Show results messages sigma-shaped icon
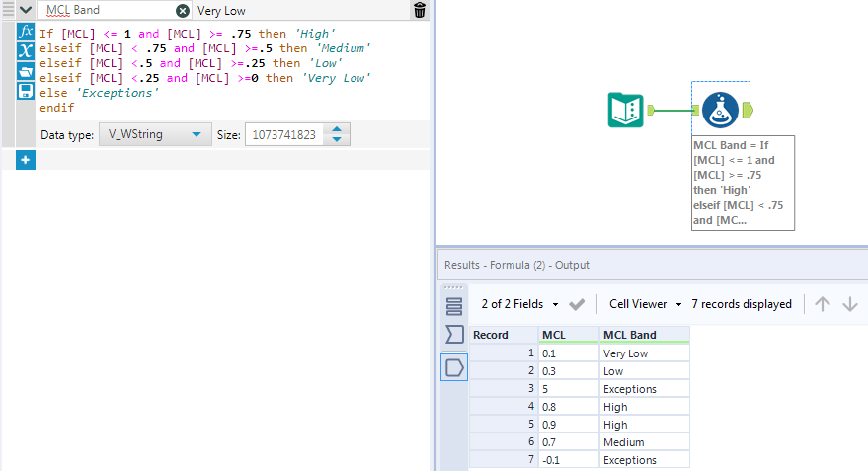This screenshot has width=868, height=471. [x=454, y=335]
